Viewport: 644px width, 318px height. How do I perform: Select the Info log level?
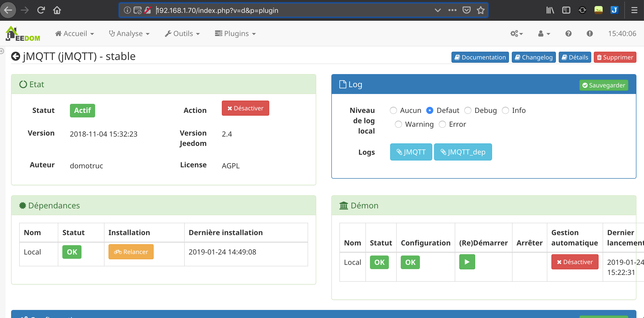[505, 110]
